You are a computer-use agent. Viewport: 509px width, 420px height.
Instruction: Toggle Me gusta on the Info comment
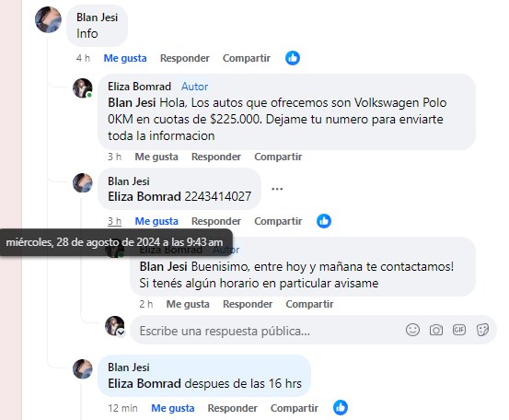[125, 58]
